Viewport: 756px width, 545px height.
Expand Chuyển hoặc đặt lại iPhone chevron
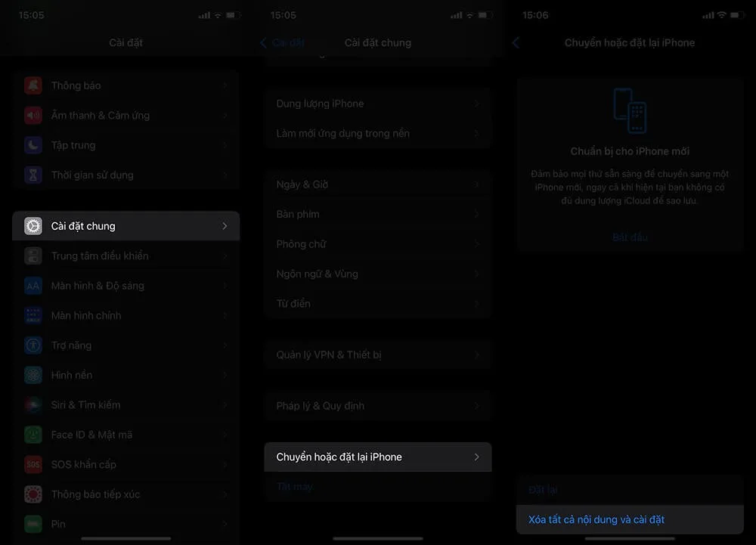[x=476, y=457]
